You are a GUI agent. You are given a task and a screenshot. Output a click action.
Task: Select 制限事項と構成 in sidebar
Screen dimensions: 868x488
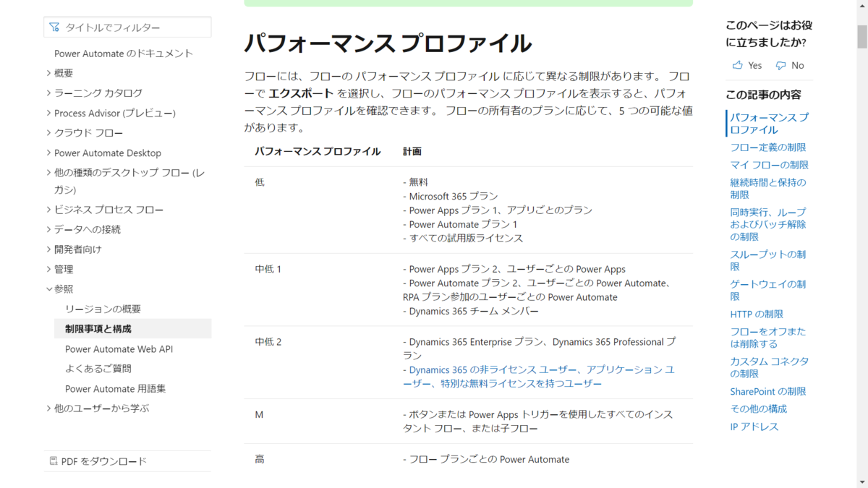pos(133,329)
